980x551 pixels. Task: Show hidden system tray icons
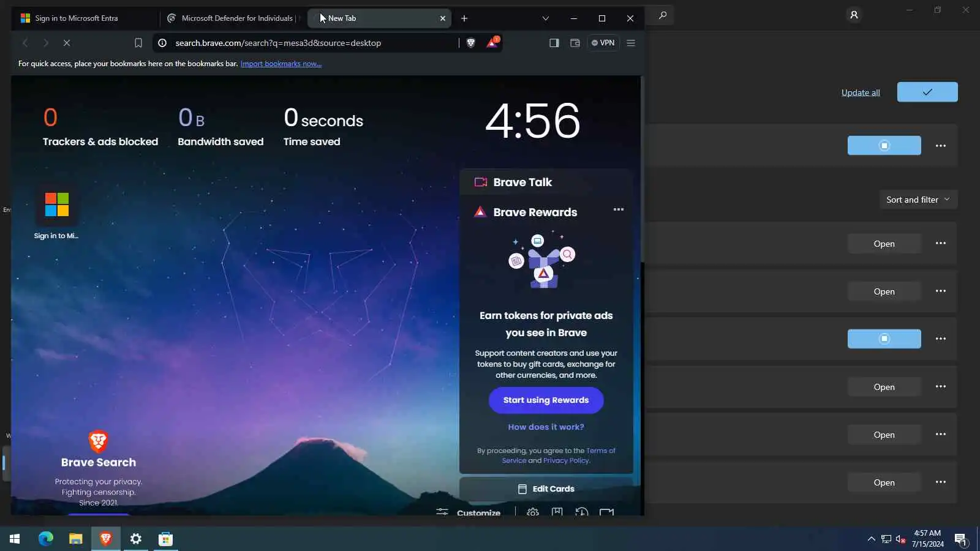(x=871, y=539)
